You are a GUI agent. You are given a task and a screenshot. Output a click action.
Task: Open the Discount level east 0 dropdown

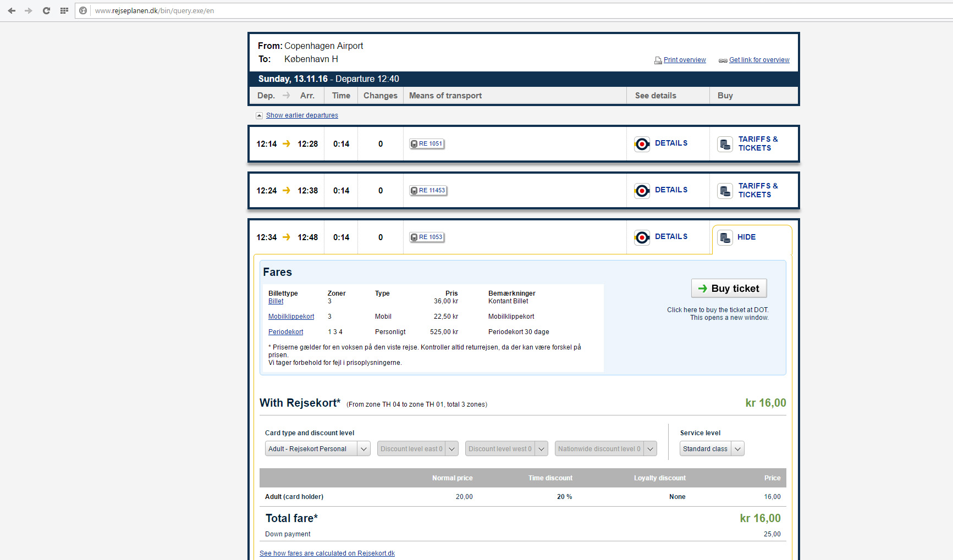(417, 449)
